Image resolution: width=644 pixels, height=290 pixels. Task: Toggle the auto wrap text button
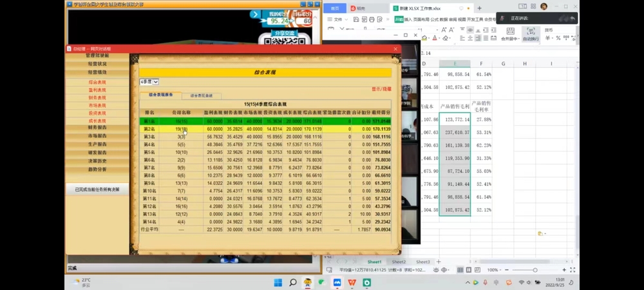531,31
